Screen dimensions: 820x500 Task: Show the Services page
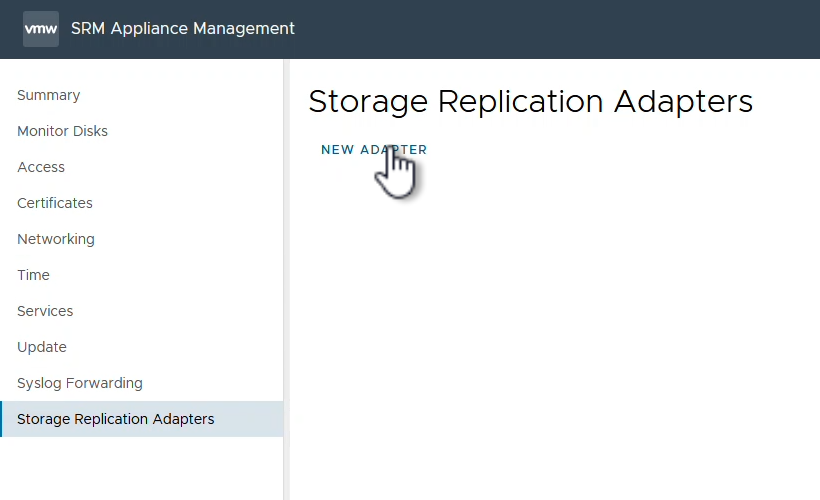(45, 311)
